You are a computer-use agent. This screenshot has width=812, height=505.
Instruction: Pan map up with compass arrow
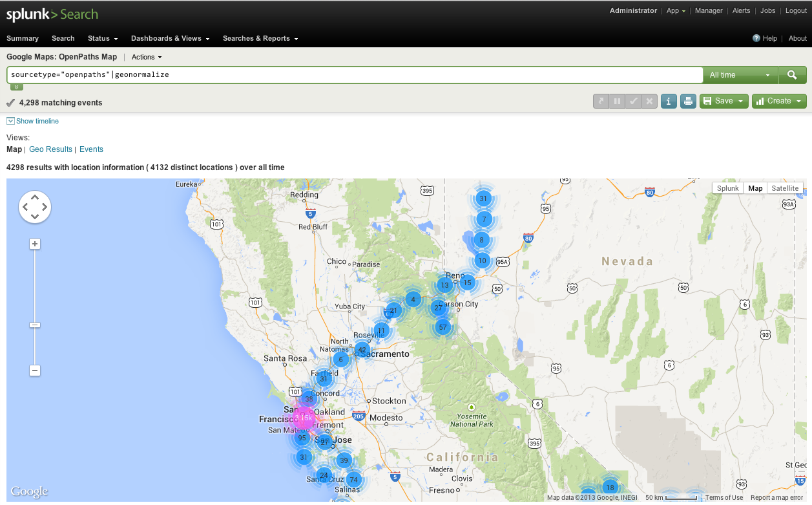[35, 197]
